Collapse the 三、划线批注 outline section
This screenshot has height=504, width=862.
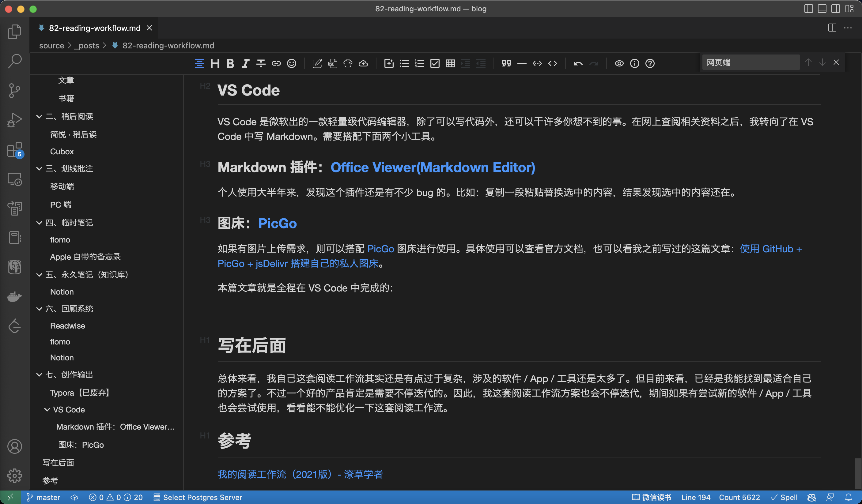pyautogui.click(x=39, y=169)
